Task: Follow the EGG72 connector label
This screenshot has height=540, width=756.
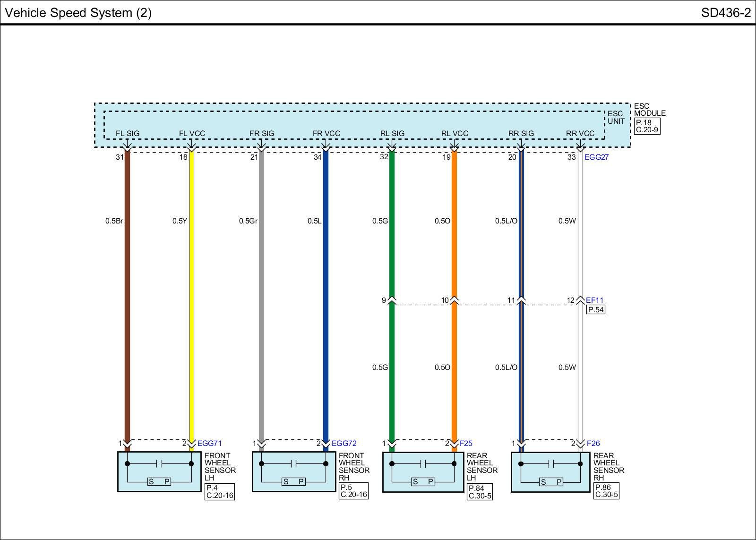Action: [x=344, y=443]
